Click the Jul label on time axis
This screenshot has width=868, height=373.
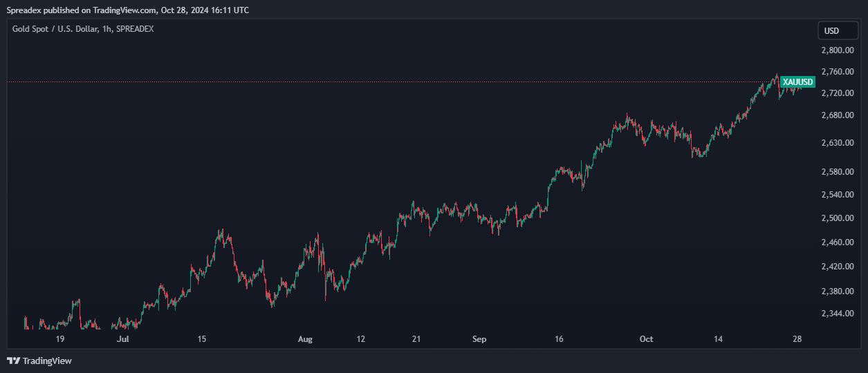[x=122, y=339]
